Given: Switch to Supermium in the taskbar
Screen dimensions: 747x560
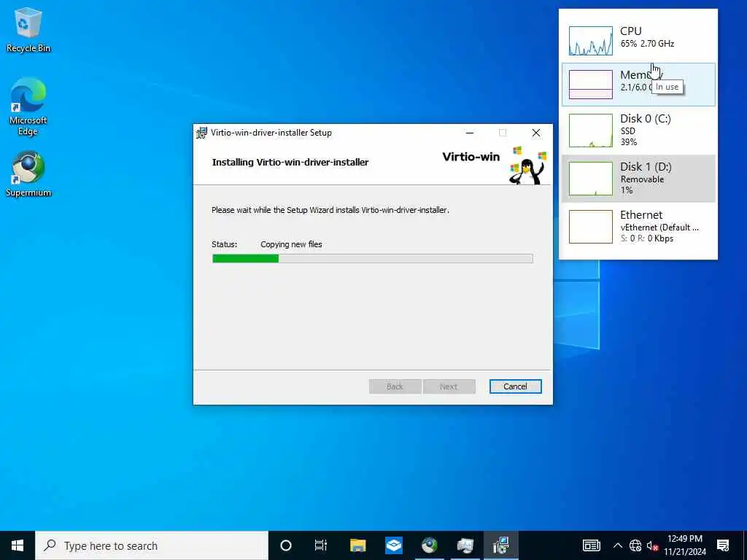Looking at the screenshot, I should 429,545.
